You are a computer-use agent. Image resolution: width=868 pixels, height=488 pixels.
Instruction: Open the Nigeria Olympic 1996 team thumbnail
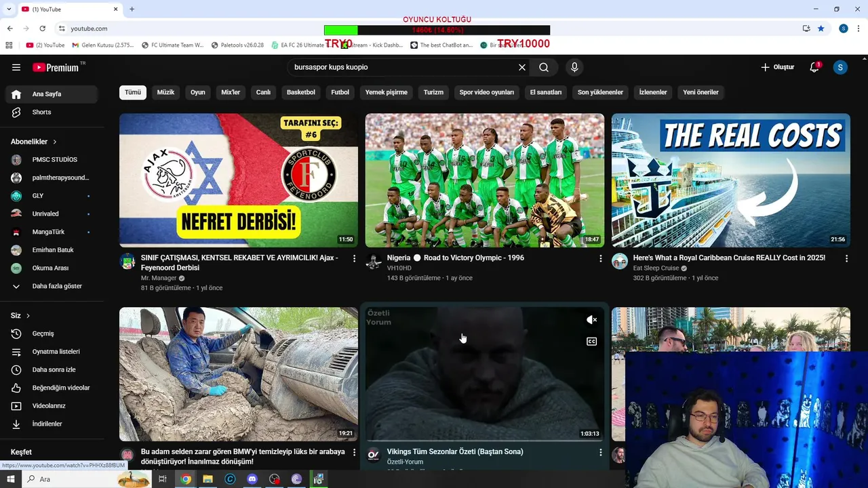tap(485, 180)
